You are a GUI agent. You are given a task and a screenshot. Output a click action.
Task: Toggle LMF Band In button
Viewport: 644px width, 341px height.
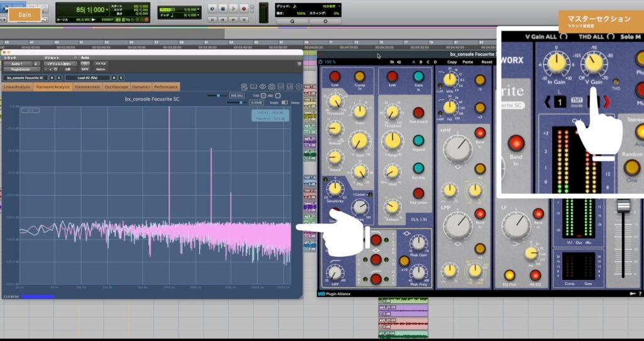(480, 213)
